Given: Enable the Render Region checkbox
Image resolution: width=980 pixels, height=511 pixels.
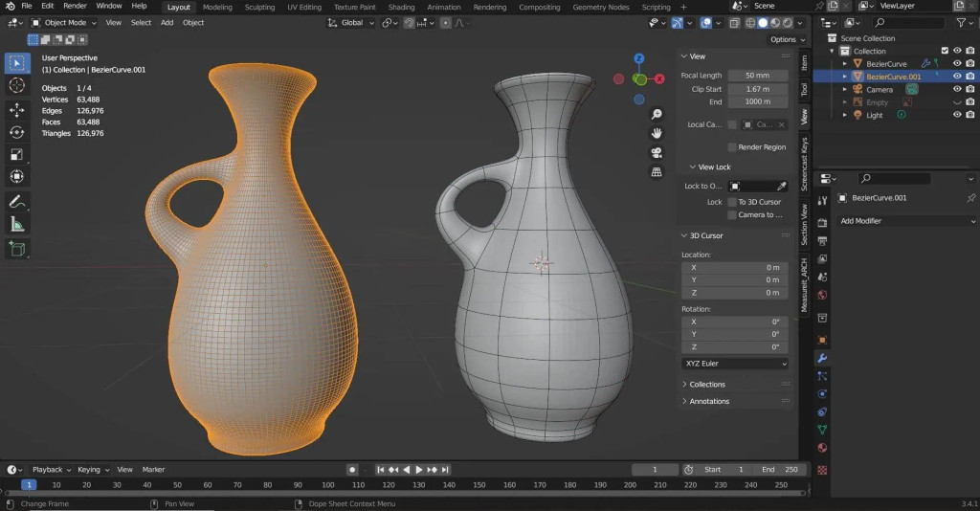Looking at the screenshot, I should tap(732, 147).
